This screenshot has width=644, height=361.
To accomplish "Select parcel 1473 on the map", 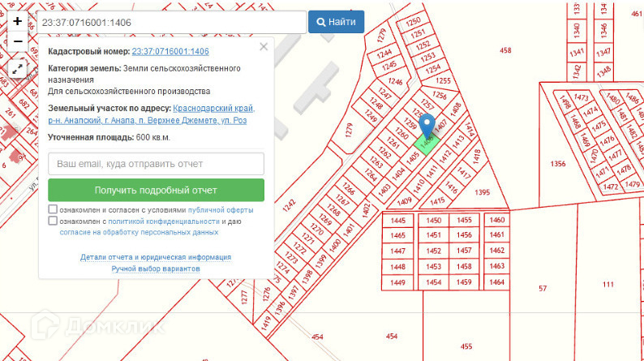I will click(582, 97).
